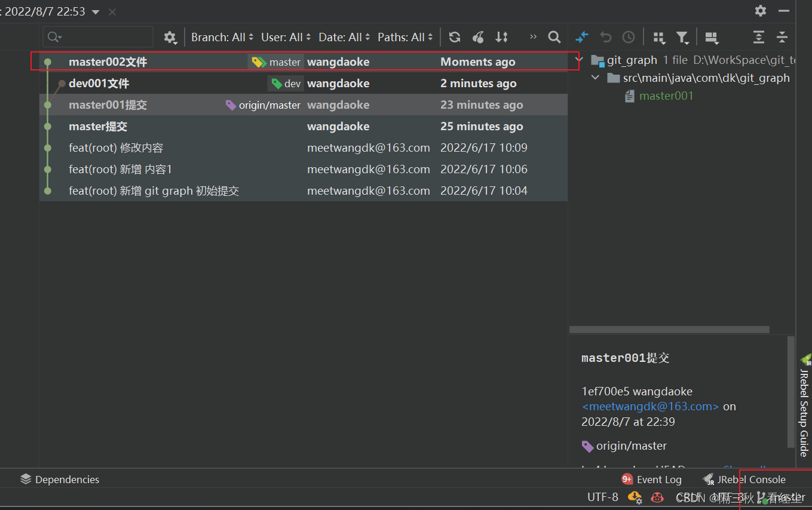Screen dimensions: 812x510
Task: Click the Cherry-pick icon in log toolbar
Action: pyautogui.click(x=478, y=37)
